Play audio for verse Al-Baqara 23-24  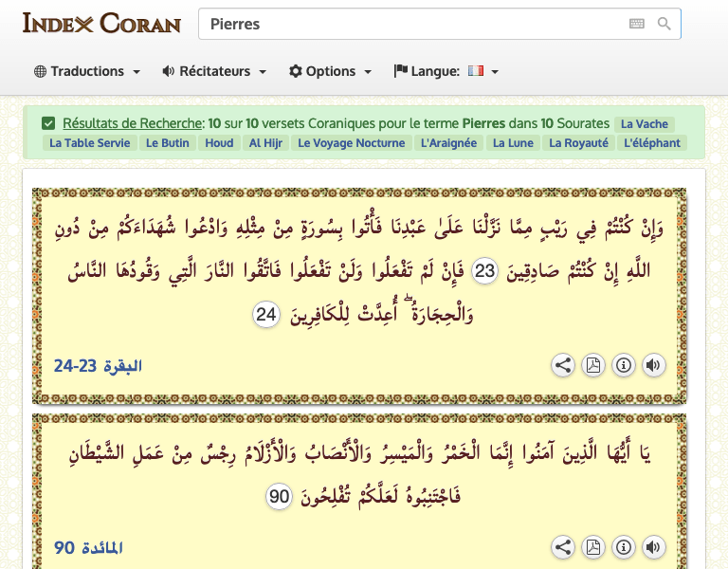coord(652,365)
